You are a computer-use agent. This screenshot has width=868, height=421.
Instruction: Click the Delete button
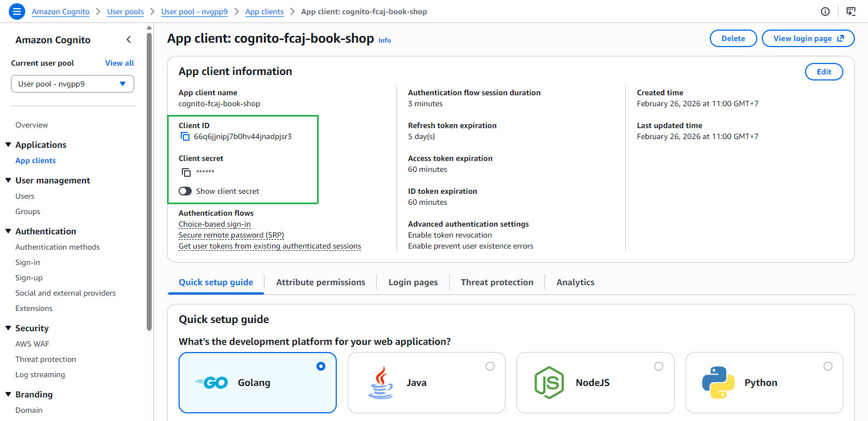733,38
